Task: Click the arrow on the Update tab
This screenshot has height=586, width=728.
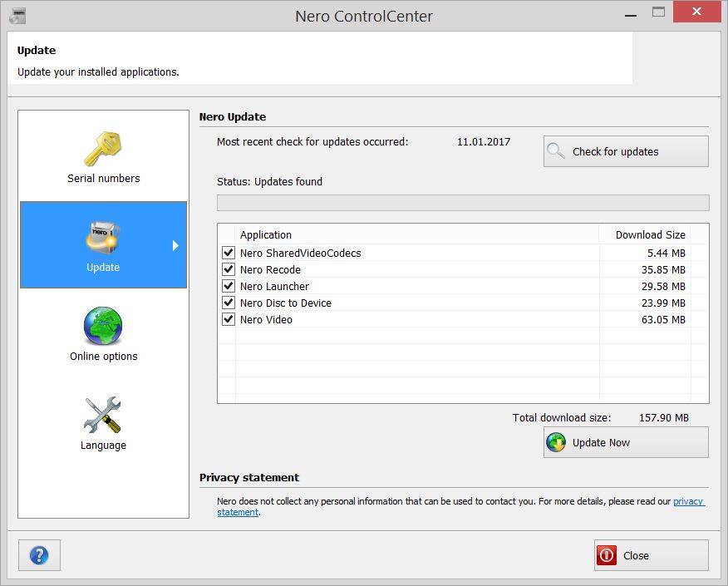Action: pos(175,245)
